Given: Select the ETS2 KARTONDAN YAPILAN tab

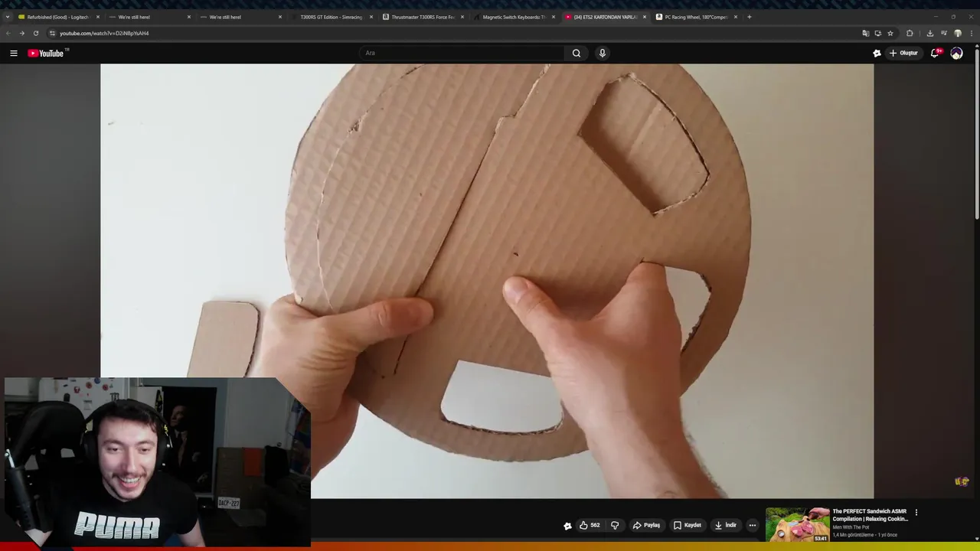Looking at the screenshot, I should coord(605,17).
